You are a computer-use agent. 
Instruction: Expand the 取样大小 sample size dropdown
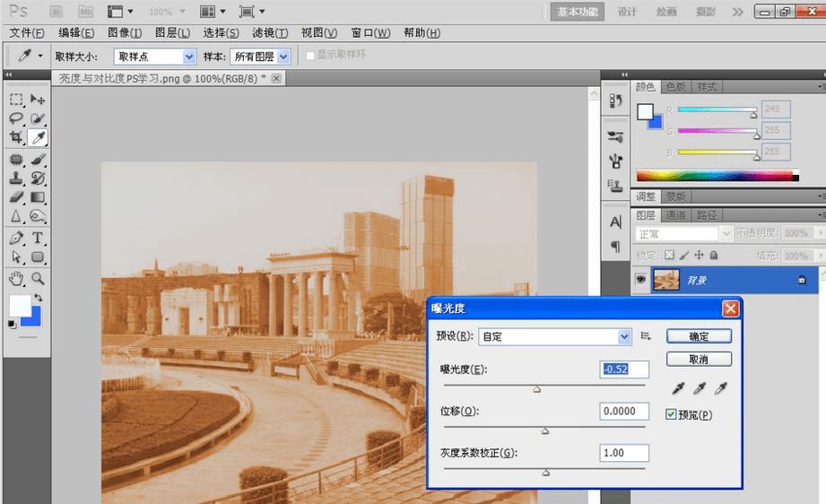(188, 56)
